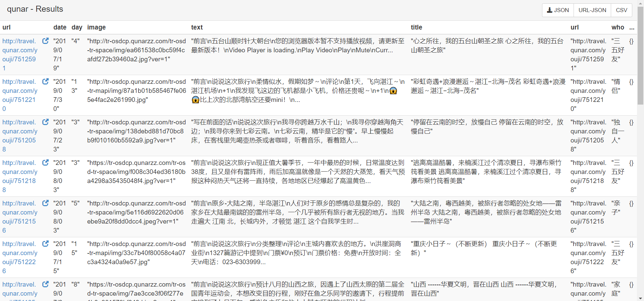Image resolution: width=644 pixels, height=301 pixels.
Task: Expand the {} object in 五台山 row
Action: [631, 41]
